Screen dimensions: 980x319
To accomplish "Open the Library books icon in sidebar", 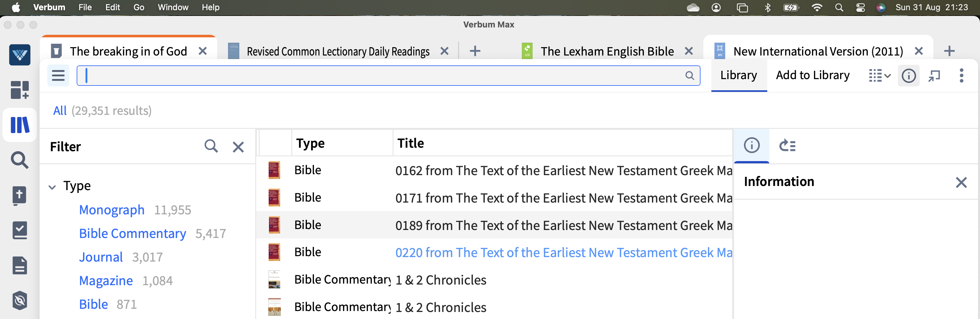I will [x=20, y=125].
